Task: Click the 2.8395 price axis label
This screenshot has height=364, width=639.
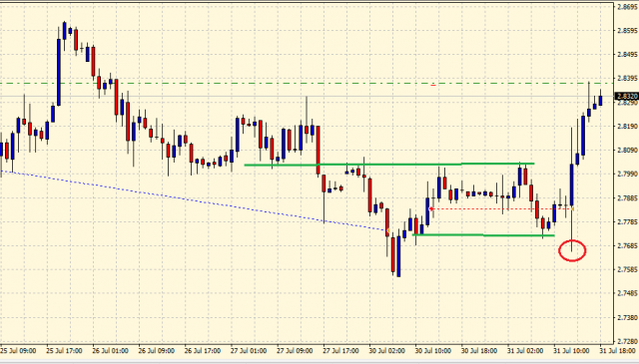Action: tap(628, 78)
